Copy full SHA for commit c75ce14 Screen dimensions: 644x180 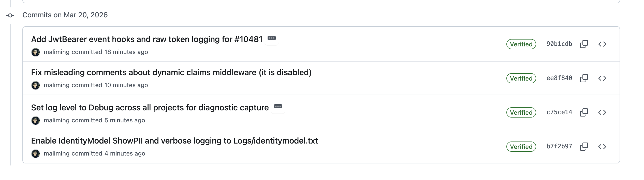(x=584, y=112)
